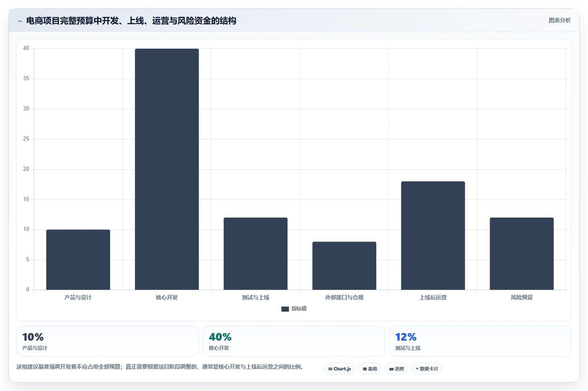Click x-axis label 外部接口与合规
Image resolution: width=588 pixels, height=391 pixels.
click(x=344, y=297)
